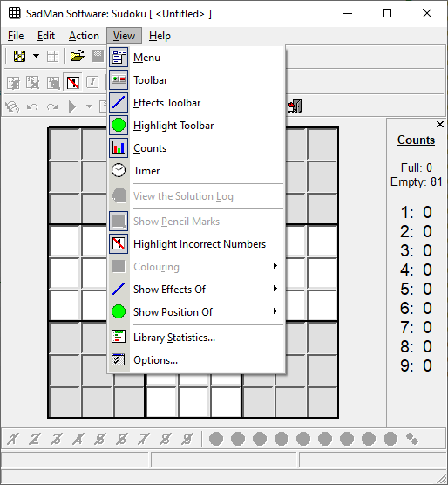The image size is (448, 485).
Task: Click the open folder toolbar icon
Action: coord(78,56)
